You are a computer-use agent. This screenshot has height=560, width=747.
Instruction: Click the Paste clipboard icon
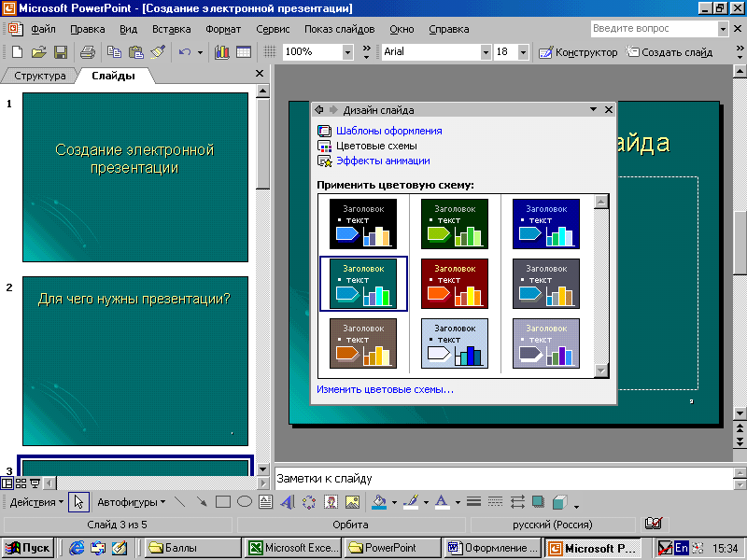point(136,52)
